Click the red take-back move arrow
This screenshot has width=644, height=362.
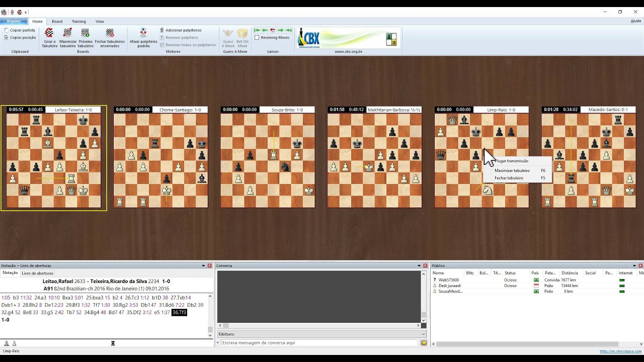[273, 30]
